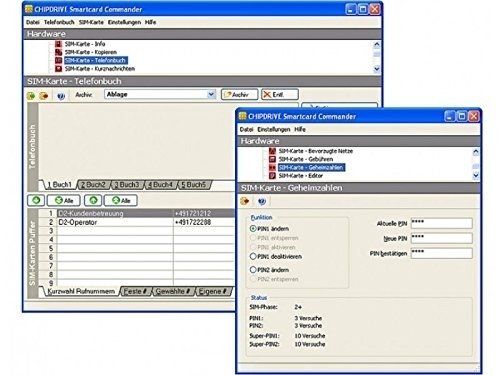Screen dimensions: 500x375
Task: Click the SIM-Karte - Editor tree icon
Action: (x=273, y=176)
